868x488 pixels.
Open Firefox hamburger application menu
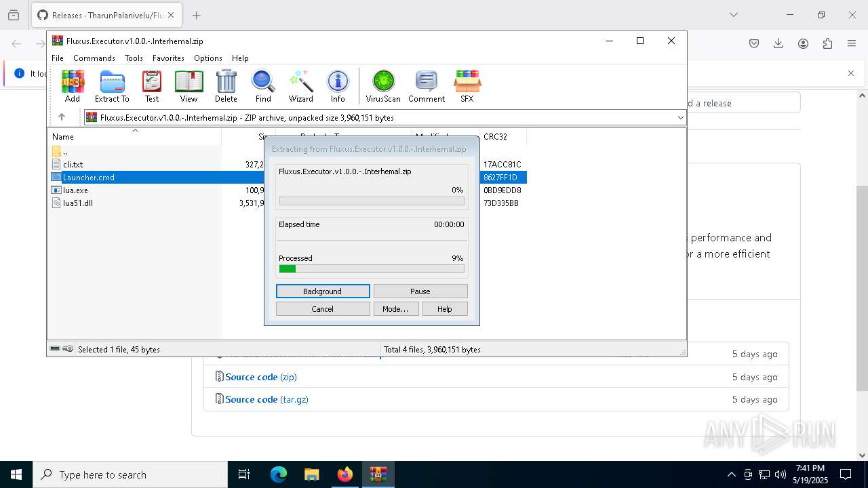(852, 43)
